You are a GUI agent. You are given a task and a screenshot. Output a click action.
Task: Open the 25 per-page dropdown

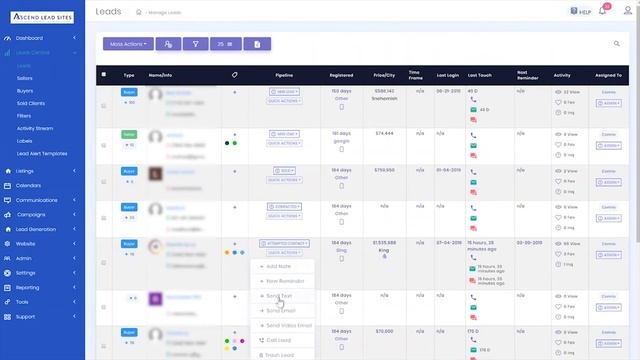pyautogui.click(x=226, y=44)
